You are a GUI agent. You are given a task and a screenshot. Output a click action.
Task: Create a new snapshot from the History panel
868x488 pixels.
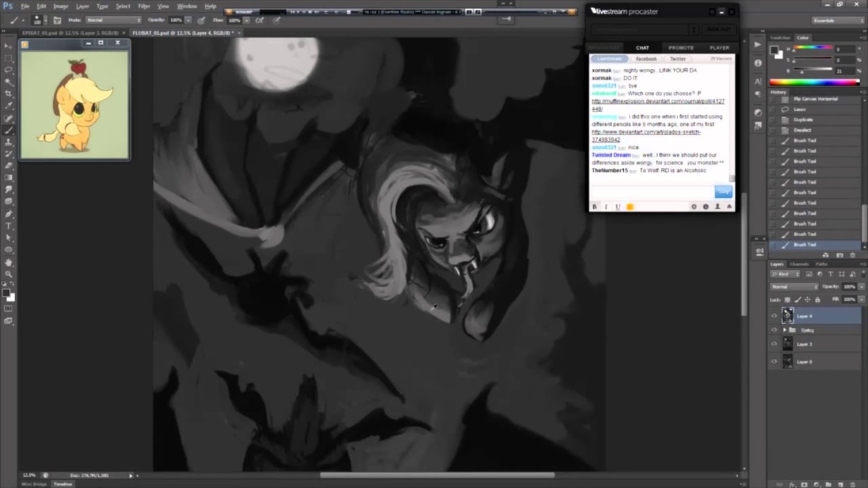point(840,255)
